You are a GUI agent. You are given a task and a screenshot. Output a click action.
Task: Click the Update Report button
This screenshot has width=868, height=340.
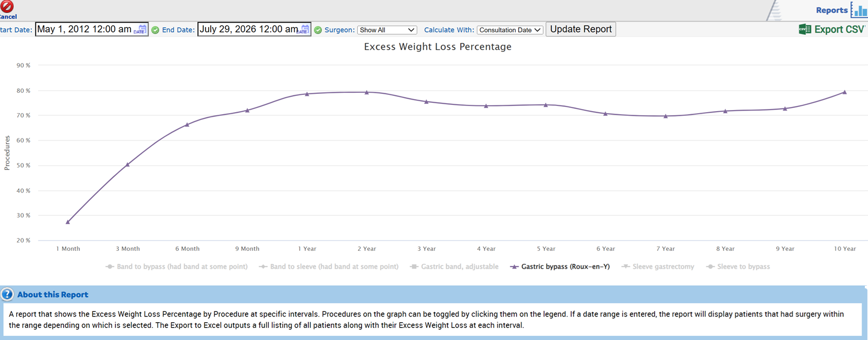pos(581,29)
